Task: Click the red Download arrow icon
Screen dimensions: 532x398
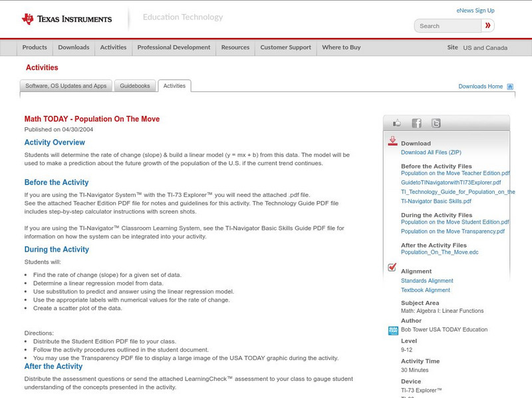Action: [x=392, y=141]
